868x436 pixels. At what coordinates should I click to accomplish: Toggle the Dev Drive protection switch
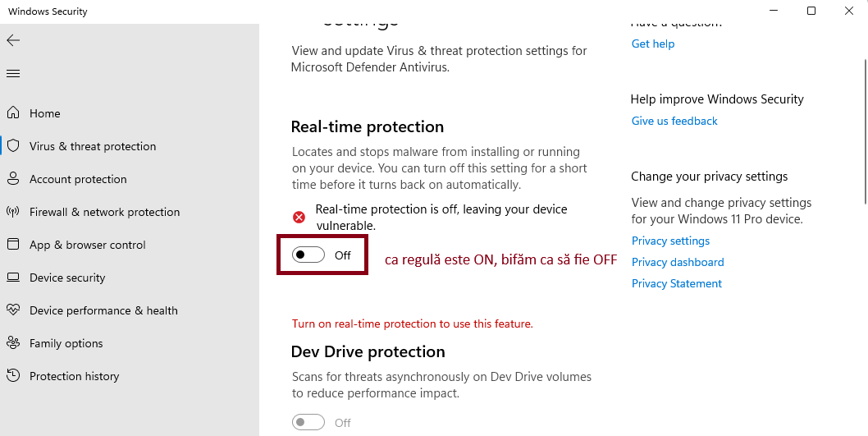pyautogui.click(x=308, y=422)
